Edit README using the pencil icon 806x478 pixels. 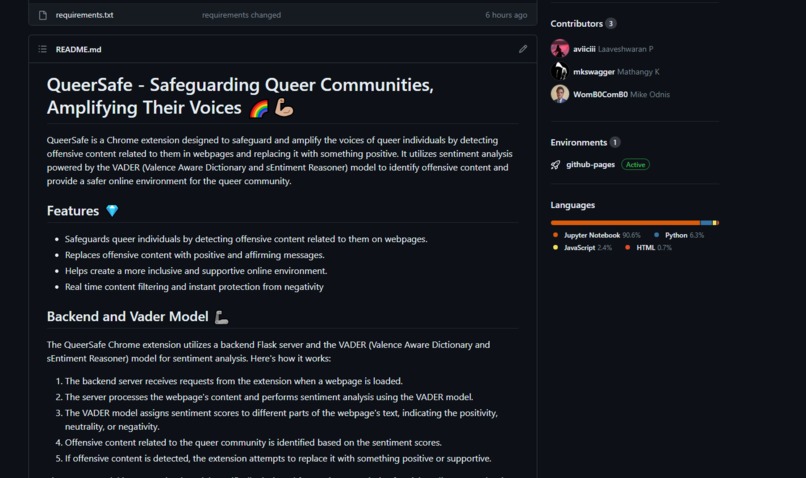click(x=523, y=49)
